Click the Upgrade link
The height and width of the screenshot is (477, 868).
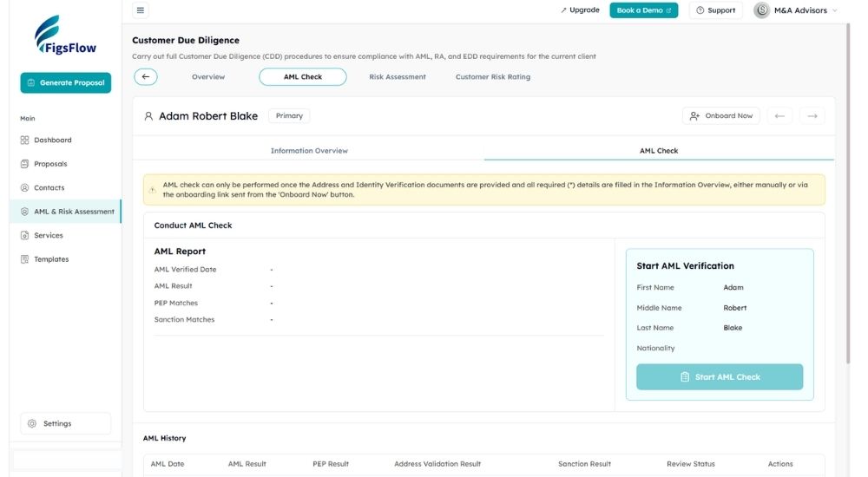(580, 10)
